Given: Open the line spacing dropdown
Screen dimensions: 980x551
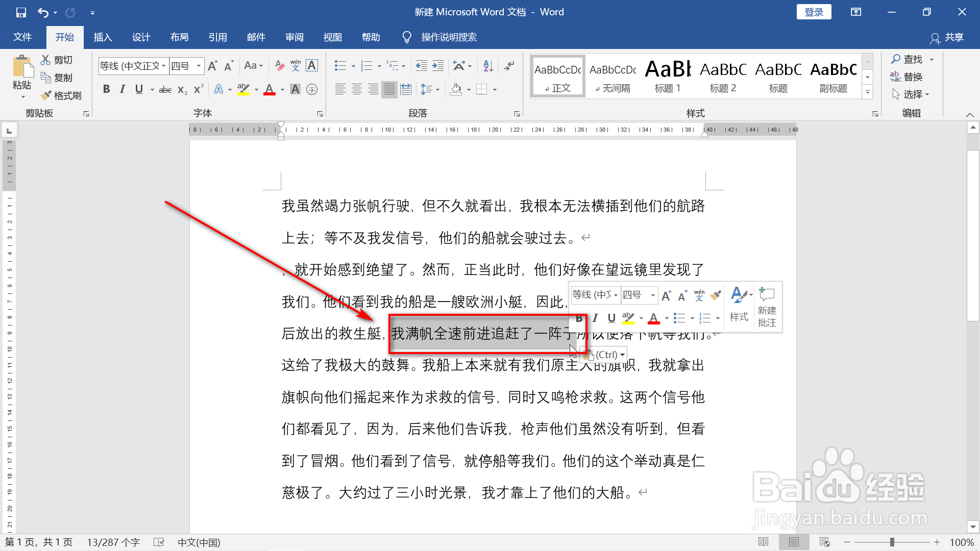Looking at the screenshot, I should [x=437, y=89].
